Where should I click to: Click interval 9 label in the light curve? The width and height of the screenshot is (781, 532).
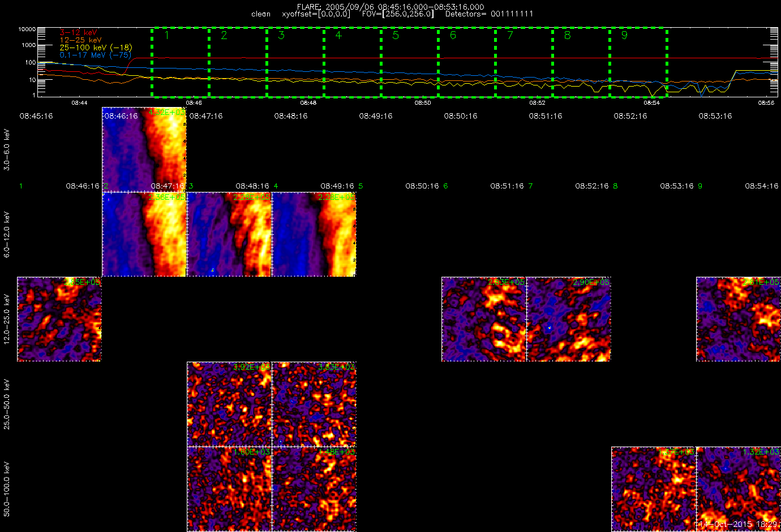pyautogui.click(x=624, y=35)
